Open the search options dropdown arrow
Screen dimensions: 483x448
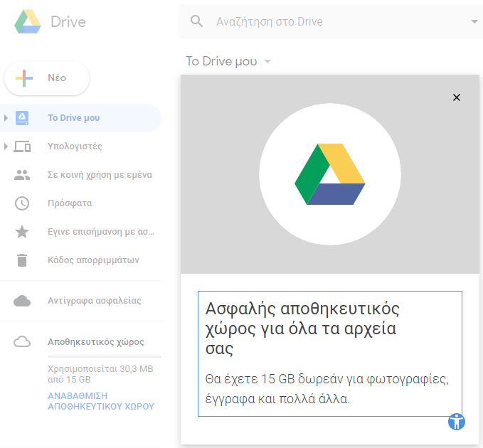(474, 21)
